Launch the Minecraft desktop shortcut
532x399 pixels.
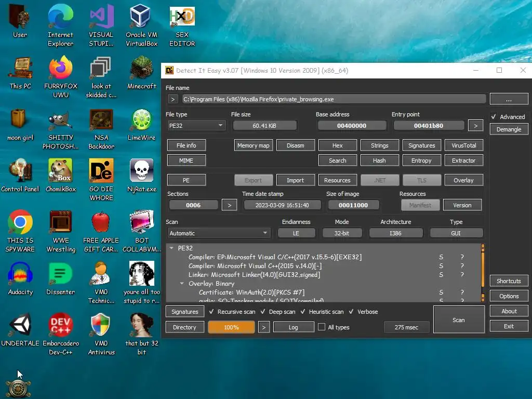pyautogui.click(x=141, y=73)
